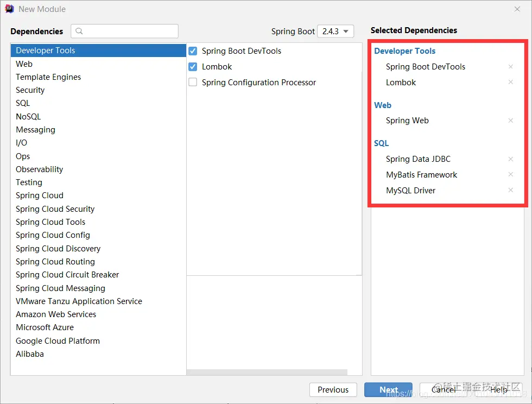
Task: Select the Security category
Action: coord(98,90)
